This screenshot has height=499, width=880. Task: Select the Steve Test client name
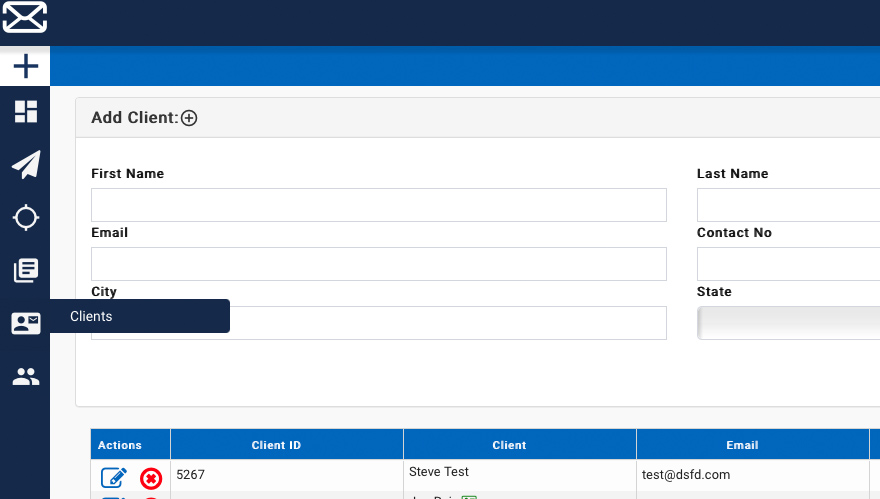point(439,472)
